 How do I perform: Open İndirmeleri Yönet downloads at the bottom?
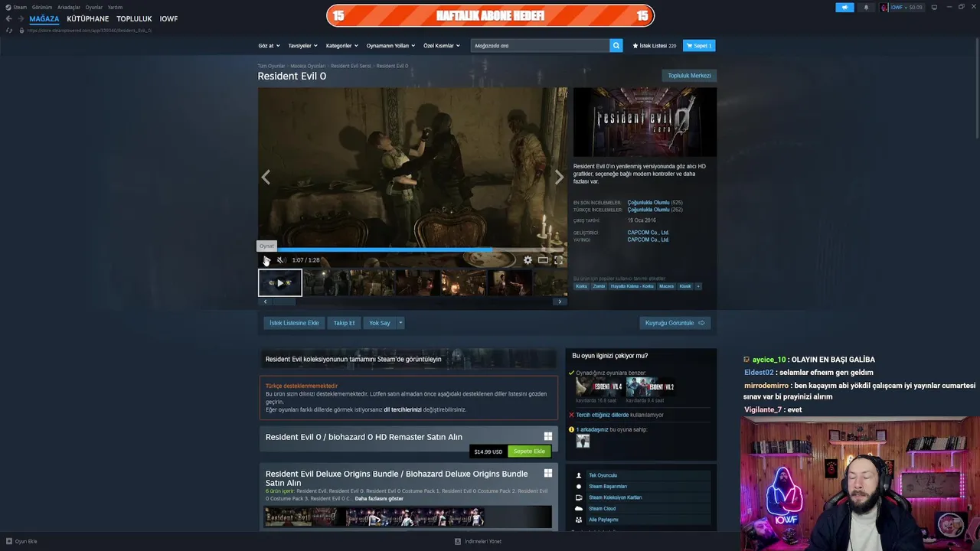(479, 541)
